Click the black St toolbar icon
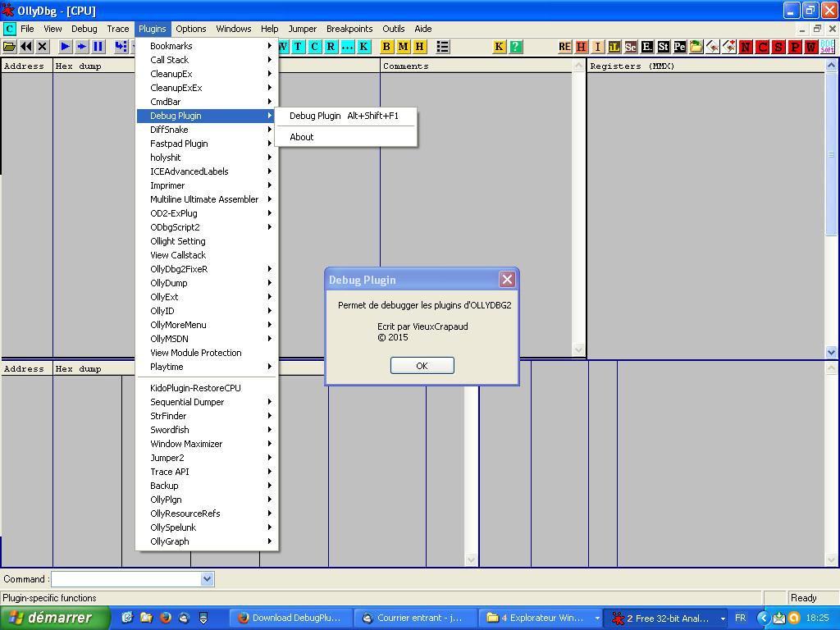Screen dimensions: 840x630 663,47
